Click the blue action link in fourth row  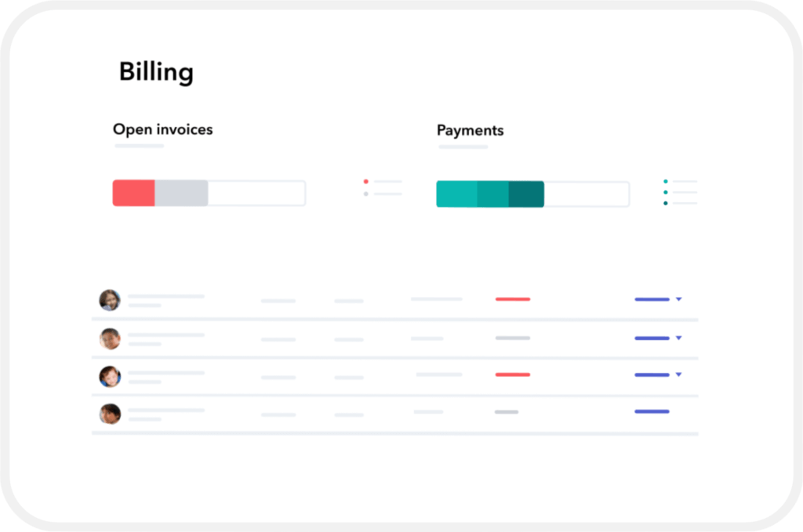[652, 412]
